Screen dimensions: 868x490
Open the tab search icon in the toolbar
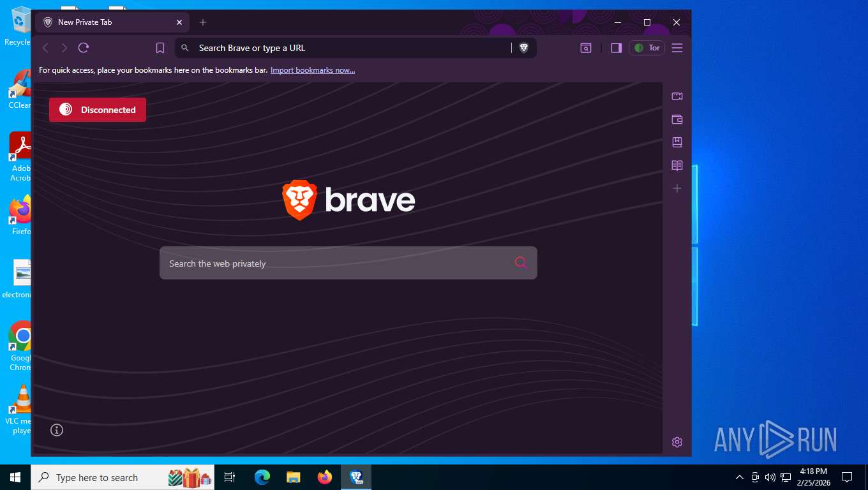pos(586,48)
